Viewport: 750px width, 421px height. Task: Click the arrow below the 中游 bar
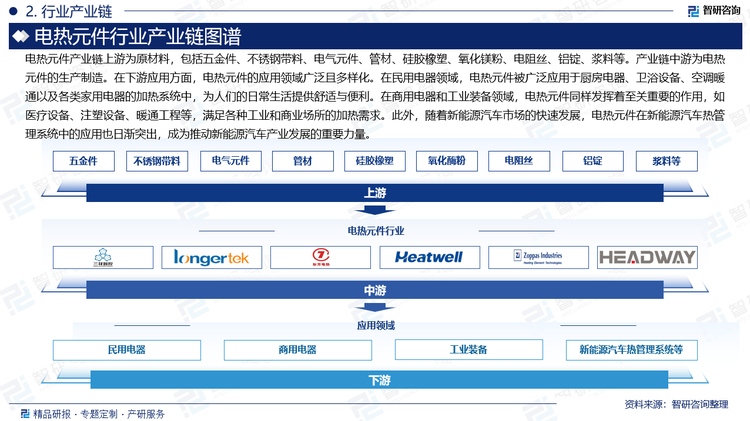coord(375,307)
